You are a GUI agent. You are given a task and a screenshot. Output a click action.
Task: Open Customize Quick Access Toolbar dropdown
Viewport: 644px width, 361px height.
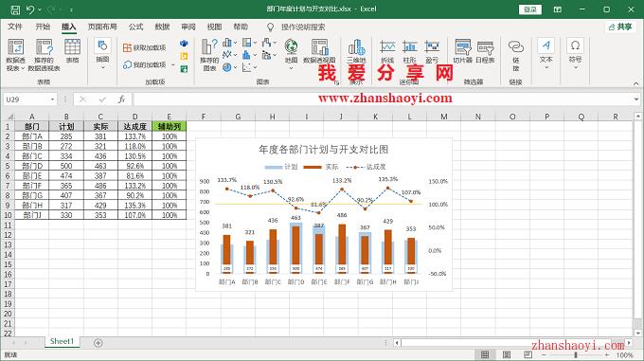pos(71,9)
